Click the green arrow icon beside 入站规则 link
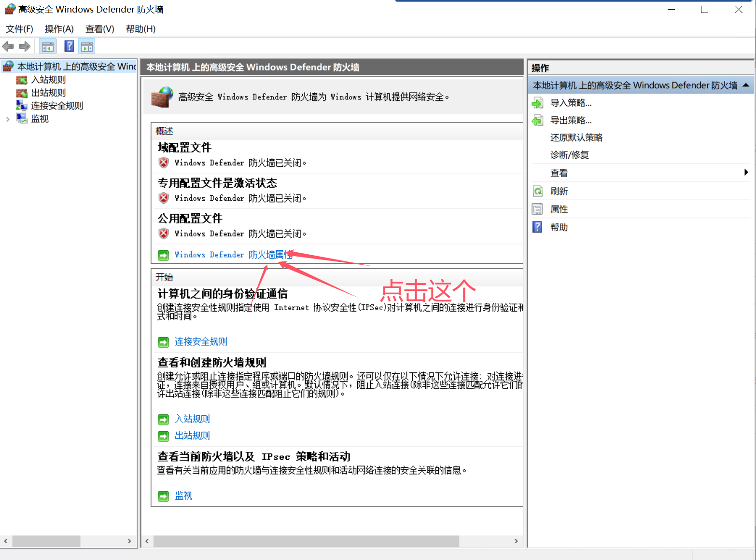The height and width of the screenshot is (560, 756). tap(164, 419)
